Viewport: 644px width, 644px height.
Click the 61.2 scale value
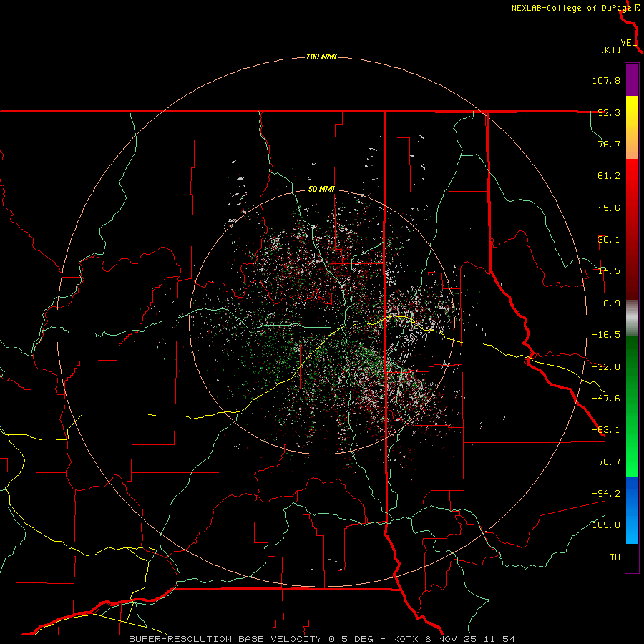click(x=609, y=176)
